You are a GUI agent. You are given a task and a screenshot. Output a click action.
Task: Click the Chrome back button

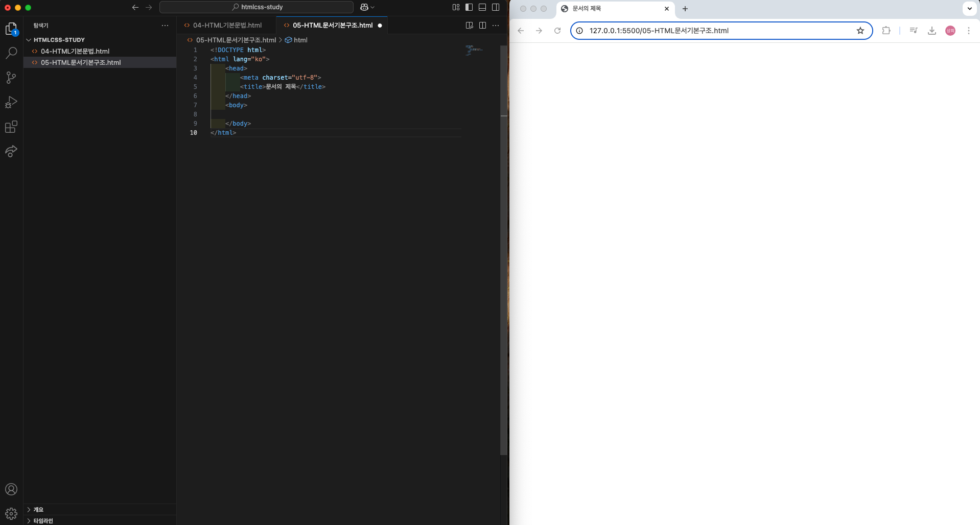[521, 31]
